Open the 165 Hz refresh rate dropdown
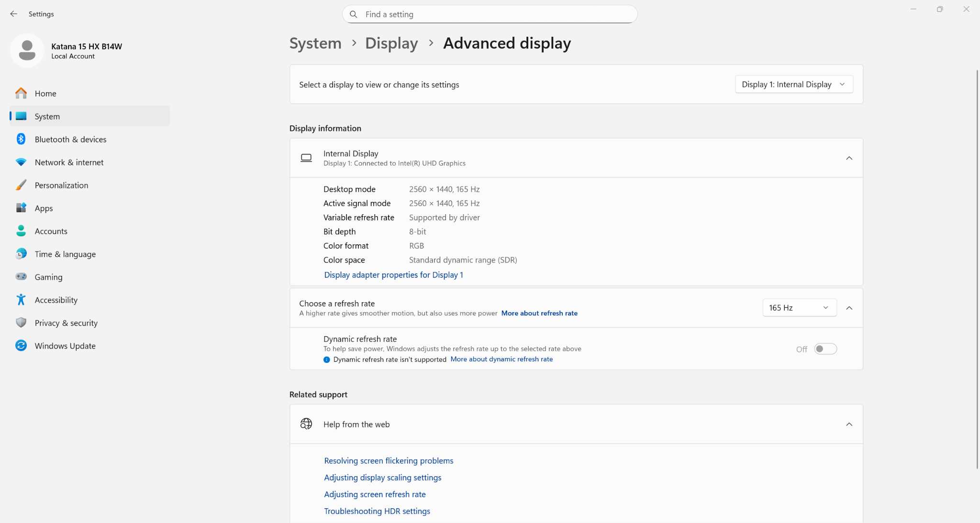980x523 pixels. pyautogui.click(x=799, y=308)
